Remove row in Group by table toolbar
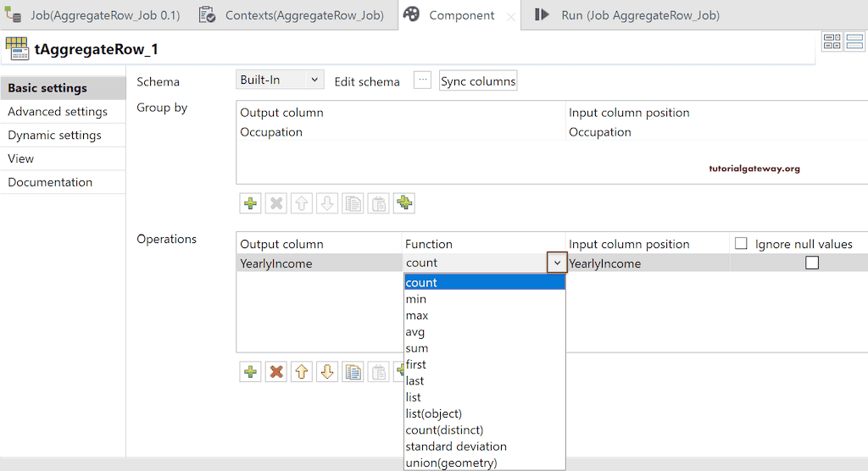Viewport: 868px width, 471px height. click(x=275, y=203)
